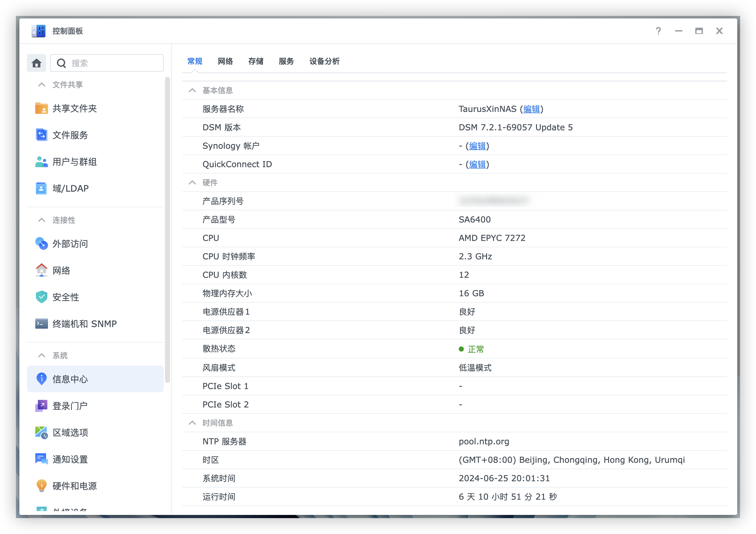Open 终端机和 SNMP sidebar label
Screen dimensions: 756x534
pos(85,324)
